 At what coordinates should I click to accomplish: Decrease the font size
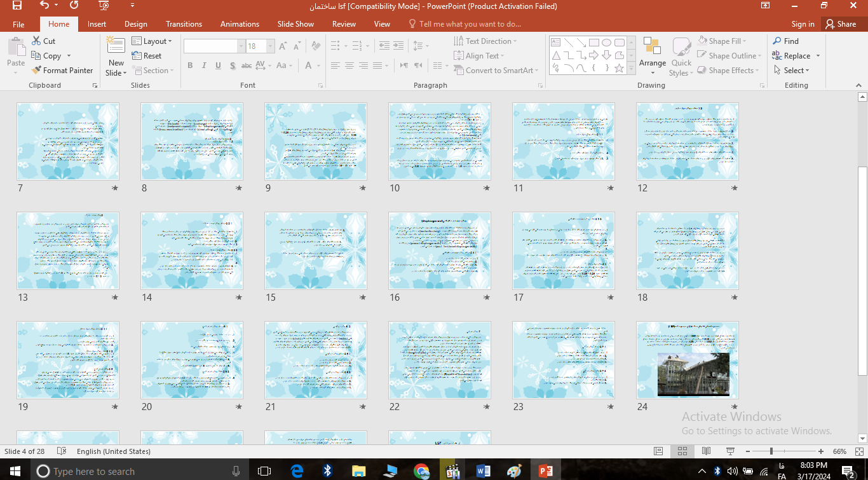tap(297, 46)
